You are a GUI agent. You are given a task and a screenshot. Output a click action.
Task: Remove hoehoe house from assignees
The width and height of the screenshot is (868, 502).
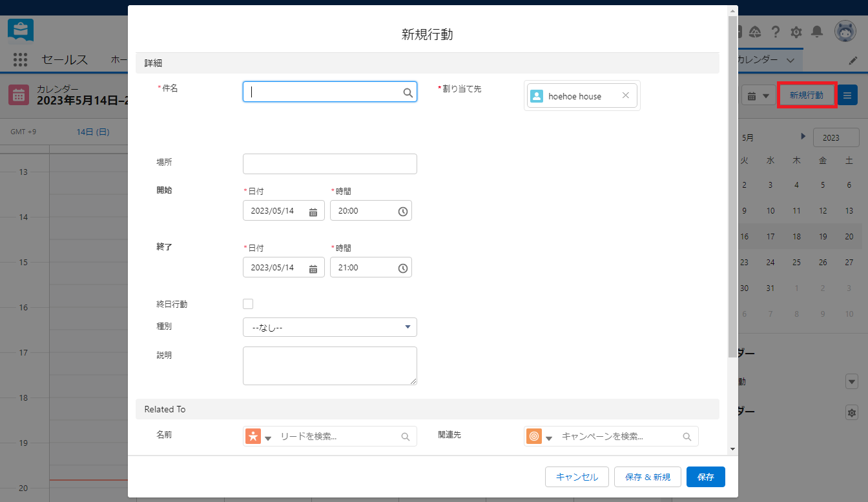point(625,95)
